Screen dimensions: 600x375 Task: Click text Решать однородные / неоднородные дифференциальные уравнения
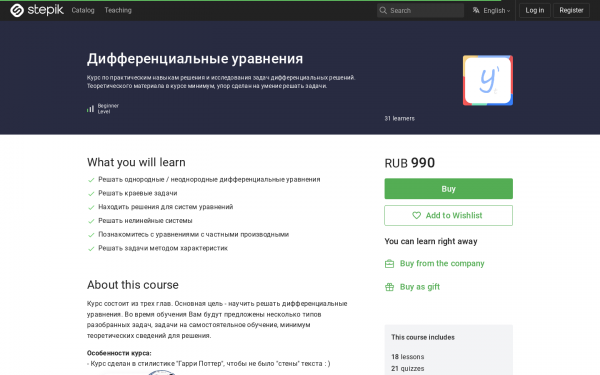[x=209, y=179]
